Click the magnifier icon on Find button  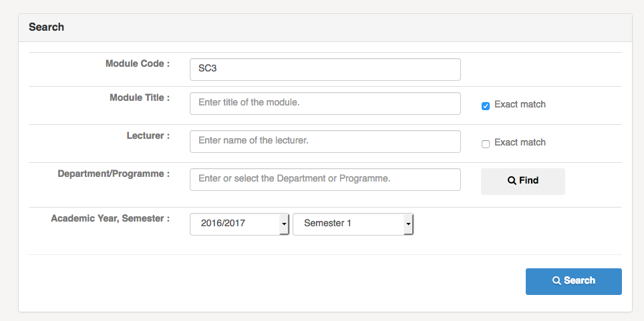coord(512,181)
